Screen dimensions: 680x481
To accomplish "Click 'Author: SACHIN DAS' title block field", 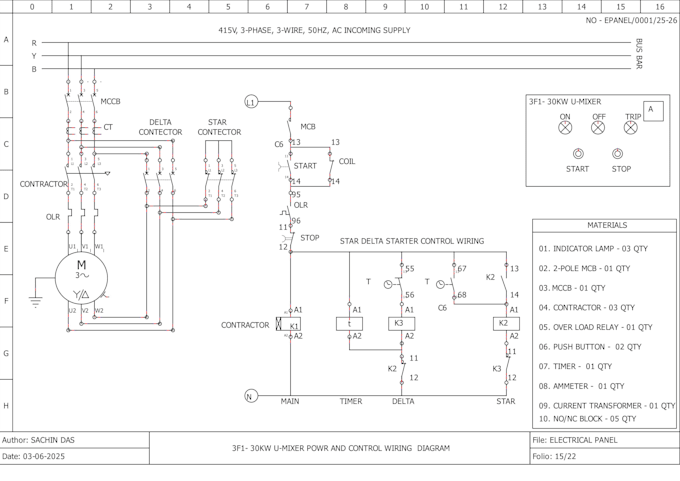I will point(75,440).
